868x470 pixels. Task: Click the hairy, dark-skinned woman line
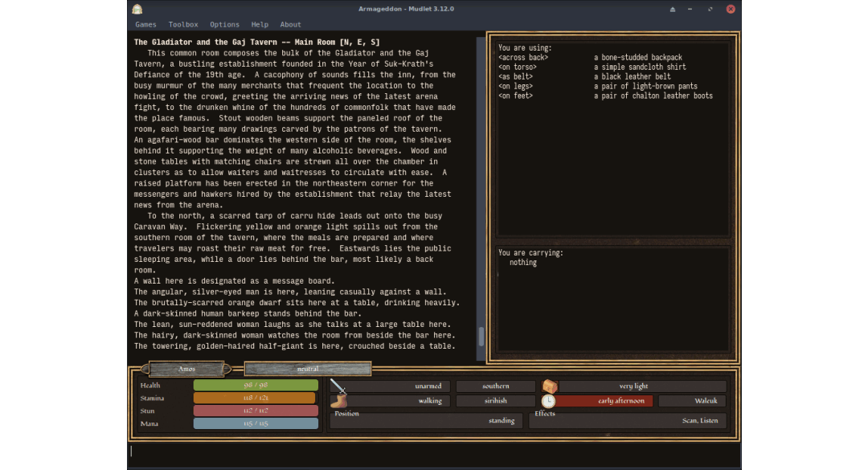(x=294, y=335)
